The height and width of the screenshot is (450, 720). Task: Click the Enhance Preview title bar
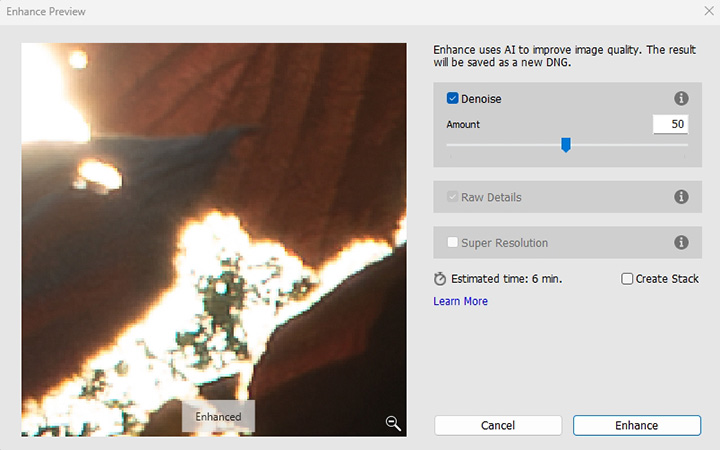(x=300, y=11)
